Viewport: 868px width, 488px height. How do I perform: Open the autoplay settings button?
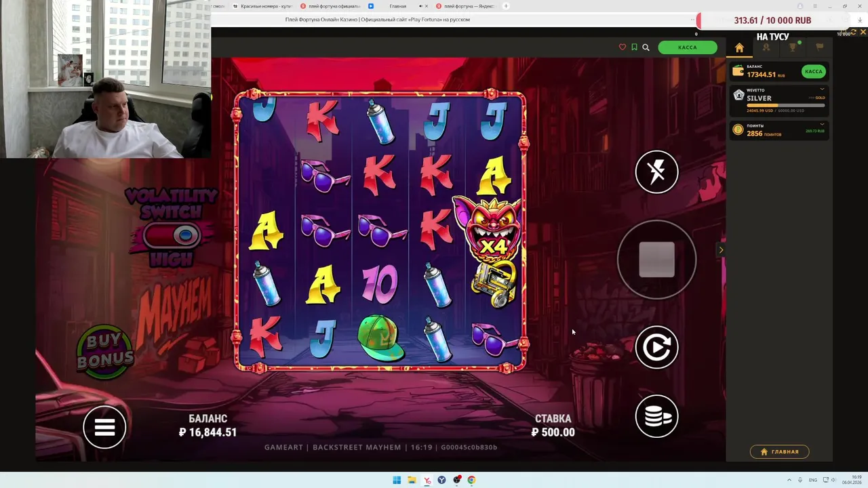click(656, 348)
